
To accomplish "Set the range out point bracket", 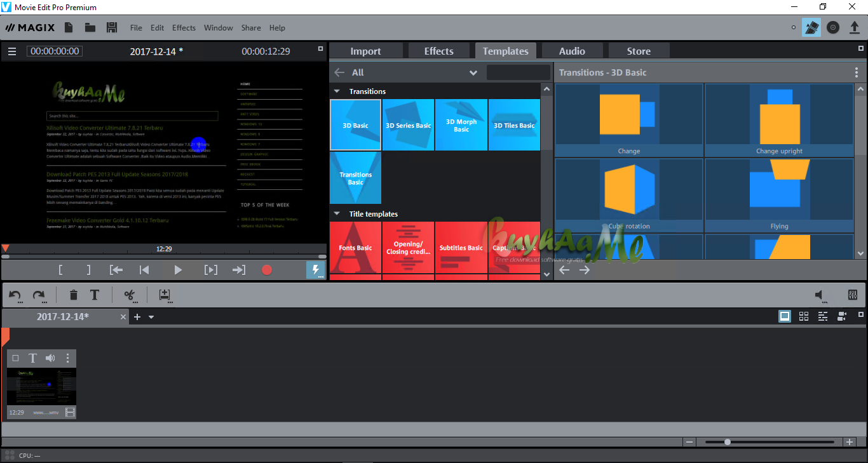I will pos(89,270).
